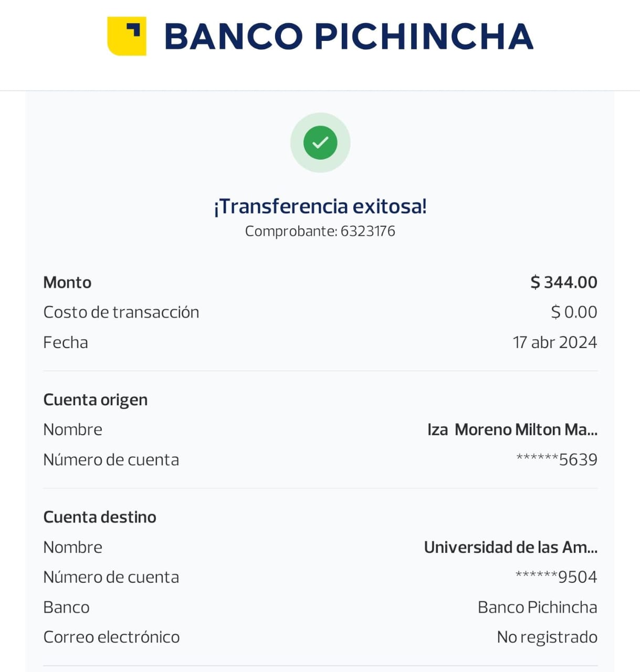Click the Monto label
The width and height of the screenshot is (640, 672).
point(67,282)
